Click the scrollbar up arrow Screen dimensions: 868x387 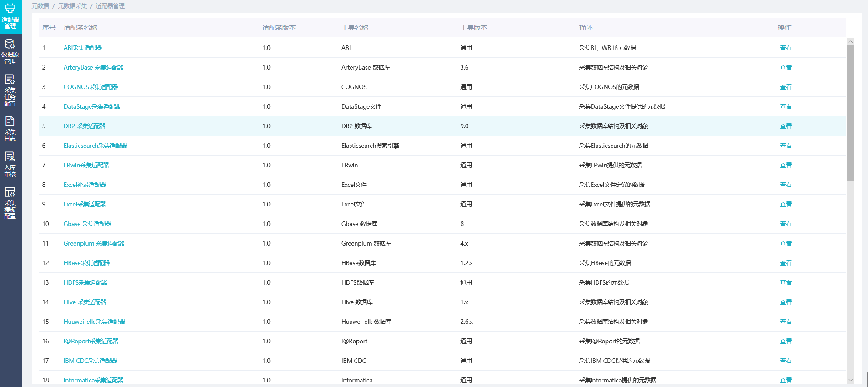(850, 42)
